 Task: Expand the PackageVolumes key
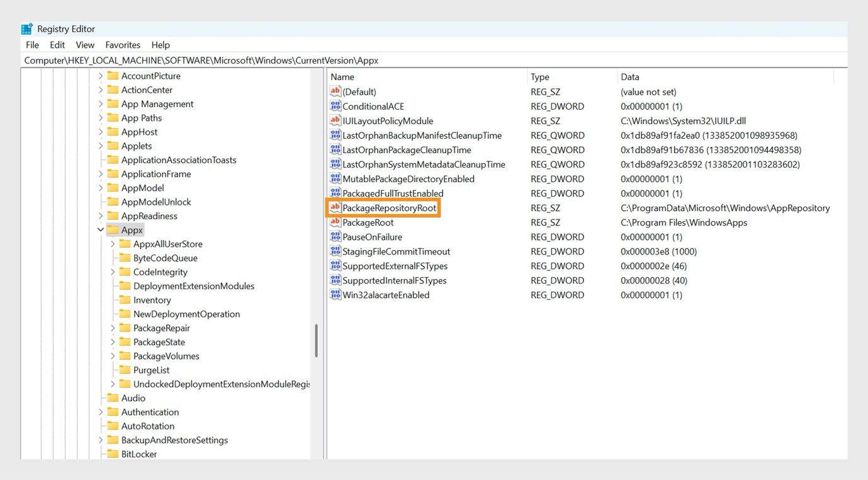(111, 355)
